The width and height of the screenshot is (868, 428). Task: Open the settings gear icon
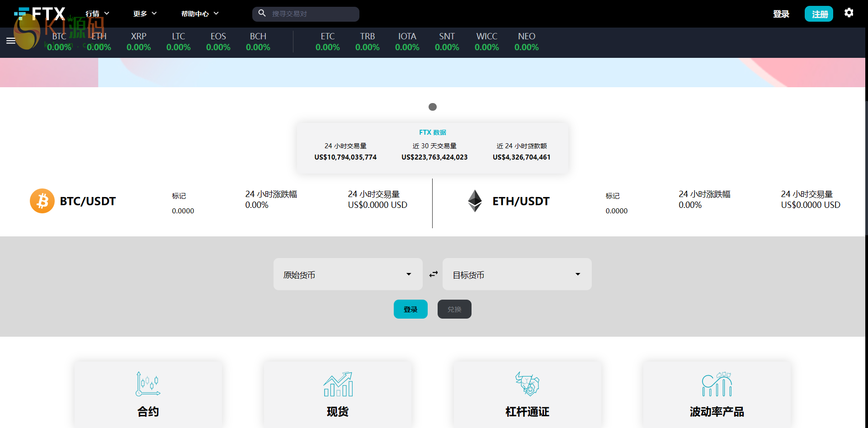(x=849, y=13)
